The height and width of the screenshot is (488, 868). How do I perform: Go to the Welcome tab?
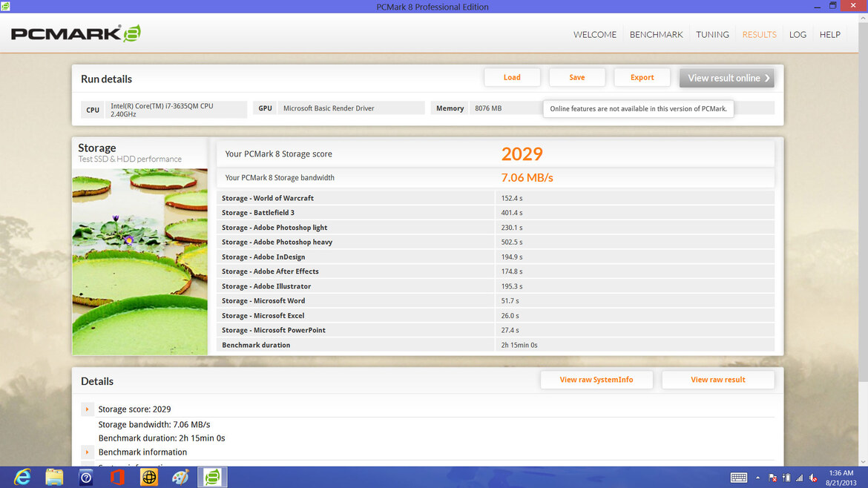[x=594, y=34]
